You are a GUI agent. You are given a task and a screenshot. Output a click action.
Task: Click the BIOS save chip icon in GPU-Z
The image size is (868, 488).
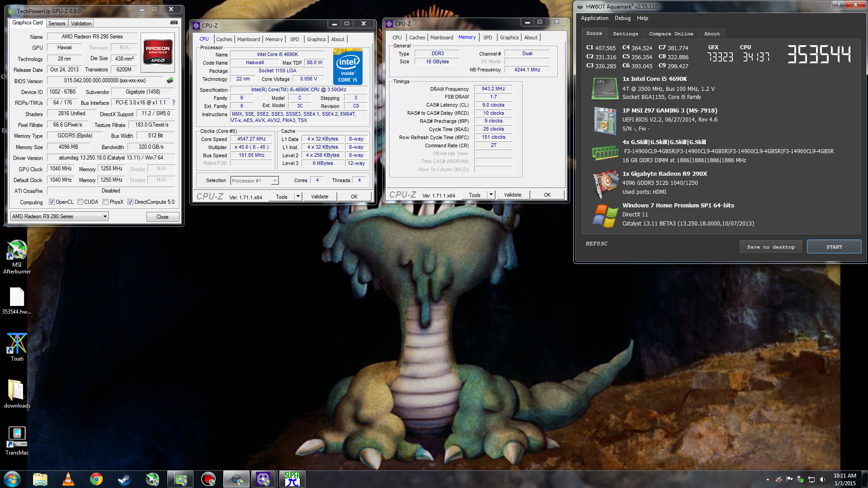[x=170, y=80]
